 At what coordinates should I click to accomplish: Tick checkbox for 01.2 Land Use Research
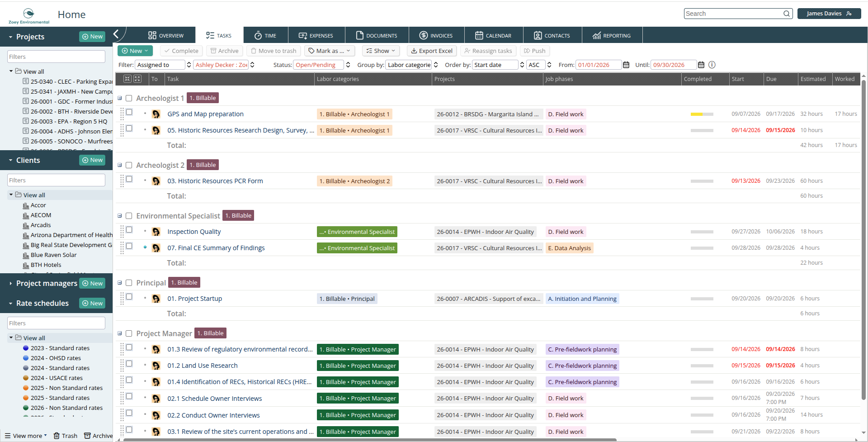point(129,364)
